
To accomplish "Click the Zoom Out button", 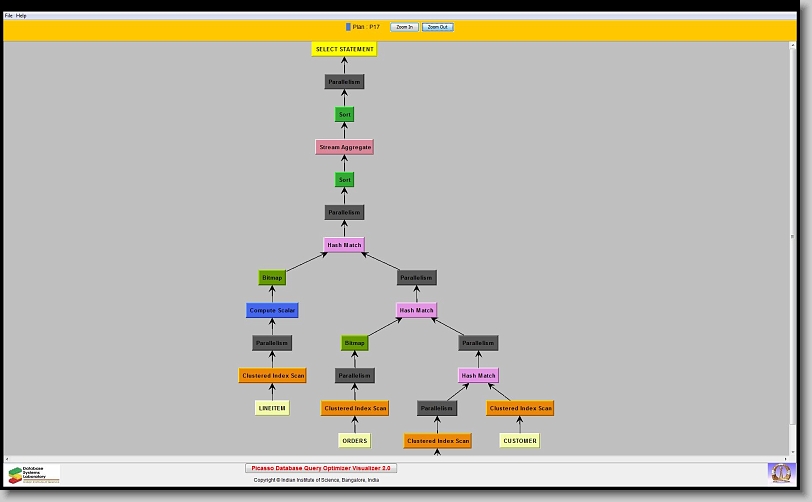I will (x=437, y=27).
